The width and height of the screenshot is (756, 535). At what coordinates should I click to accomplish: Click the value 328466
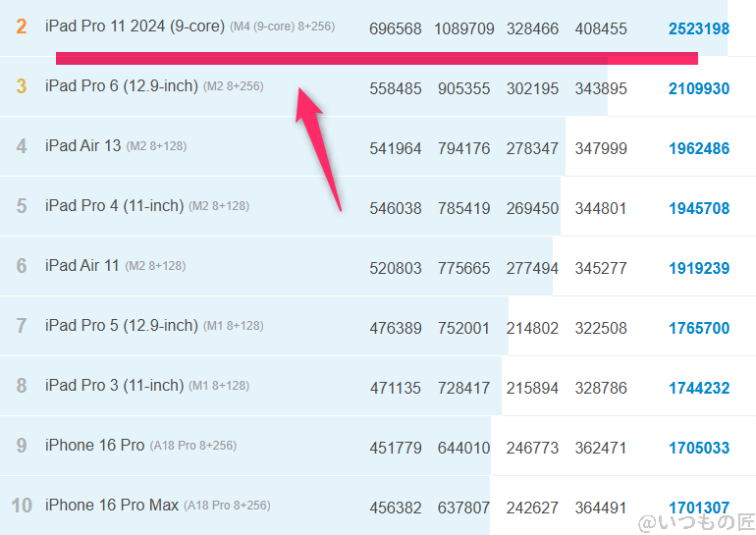point(532,28)
